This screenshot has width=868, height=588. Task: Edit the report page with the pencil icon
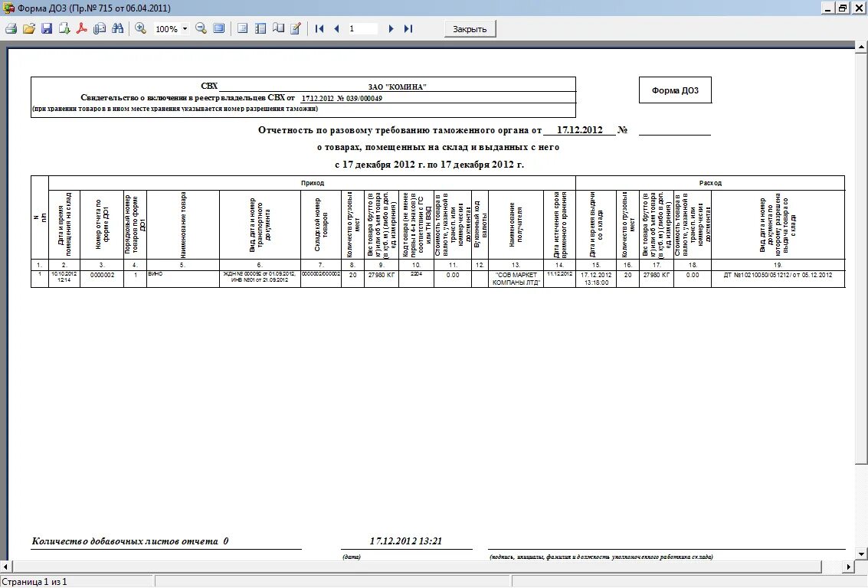[x=296, y=29]
